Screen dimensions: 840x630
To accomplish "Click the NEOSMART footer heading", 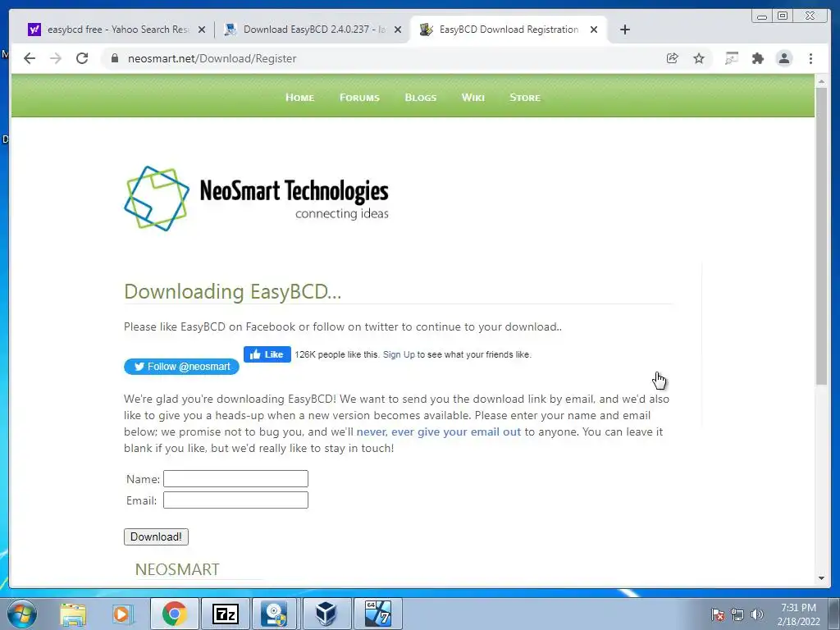I will [177, 569].
